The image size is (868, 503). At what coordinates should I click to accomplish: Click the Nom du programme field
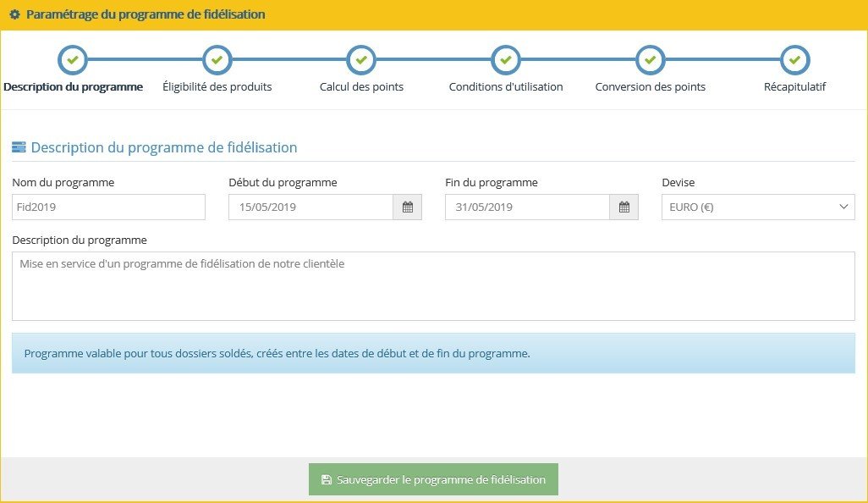pyautogui.click(x=108, y=207)
